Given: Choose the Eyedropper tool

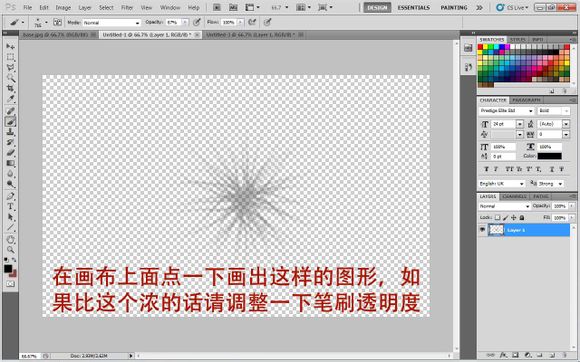Looking at the screenshot, I should click(x=10, y=99).
